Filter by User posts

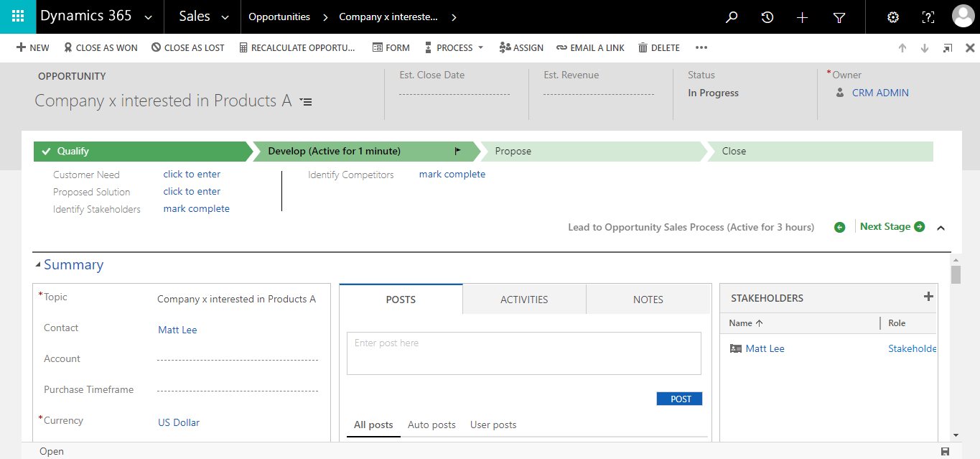coord(493,425)
